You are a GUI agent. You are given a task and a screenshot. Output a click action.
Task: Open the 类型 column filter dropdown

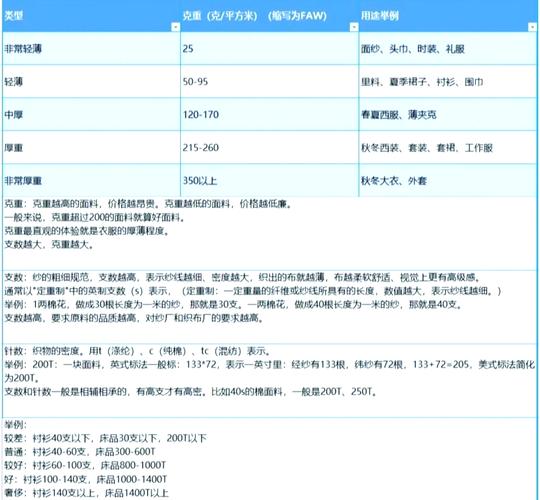[175, 27]
